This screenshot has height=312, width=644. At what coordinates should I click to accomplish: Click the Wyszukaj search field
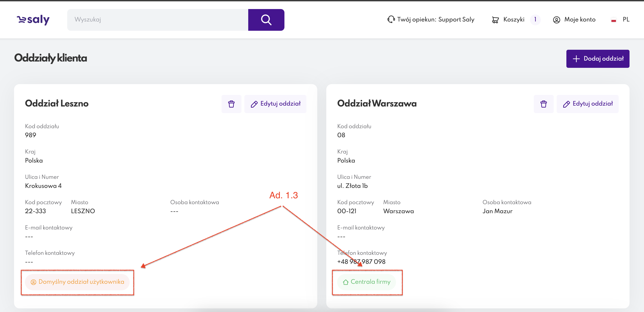coord(157,20)
